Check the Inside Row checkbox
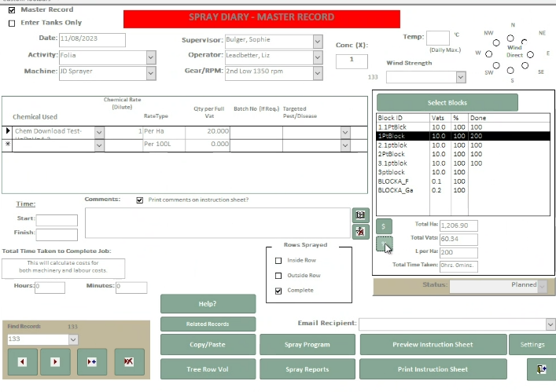 pyautogui.click(x=278, y=261)
